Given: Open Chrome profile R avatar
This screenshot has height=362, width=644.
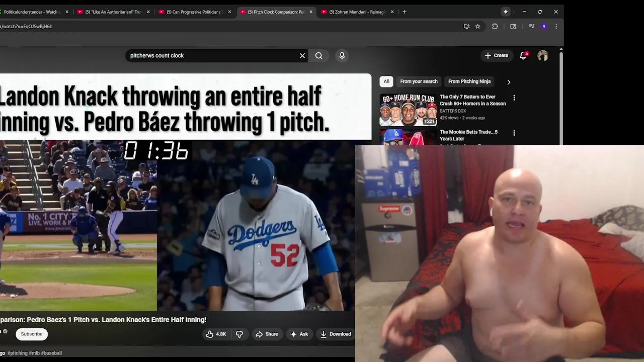Looking at the screenshot, I should click(x=544, y=26).
